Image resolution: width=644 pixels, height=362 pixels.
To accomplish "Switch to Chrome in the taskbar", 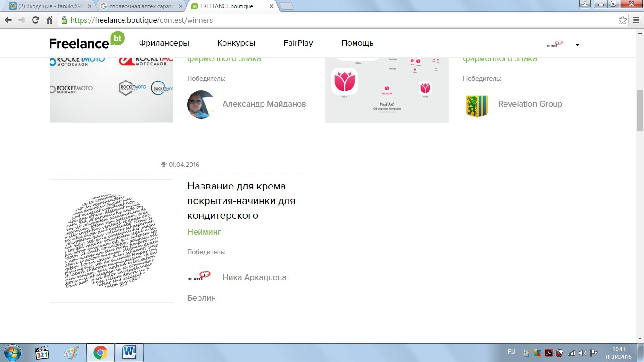I will (100, 353).
